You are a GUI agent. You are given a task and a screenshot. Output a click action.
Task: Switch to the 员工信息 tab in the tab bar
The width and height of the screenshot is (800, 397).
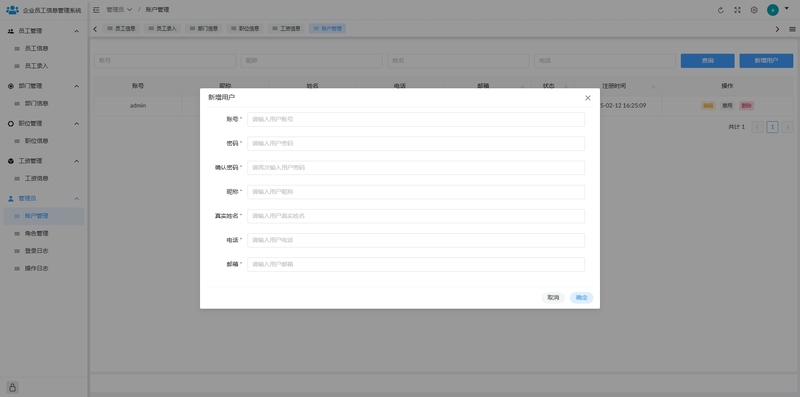(121, 29)
